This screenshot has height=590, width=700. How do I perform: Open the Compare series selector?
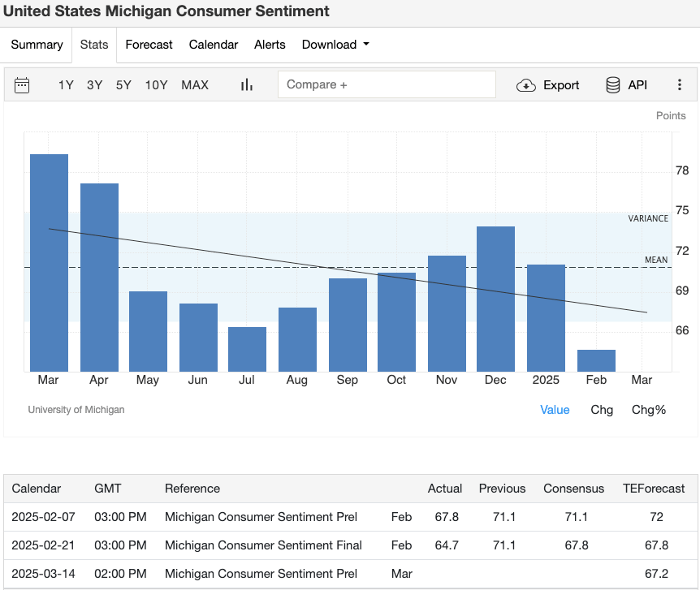[x=387, y=84]
